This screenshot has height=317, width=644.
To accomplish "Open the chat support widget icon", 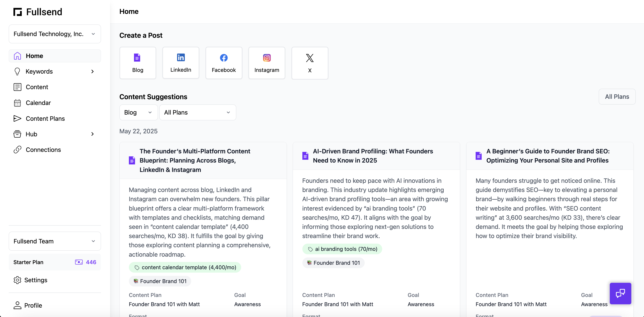I will coord(620,293).
